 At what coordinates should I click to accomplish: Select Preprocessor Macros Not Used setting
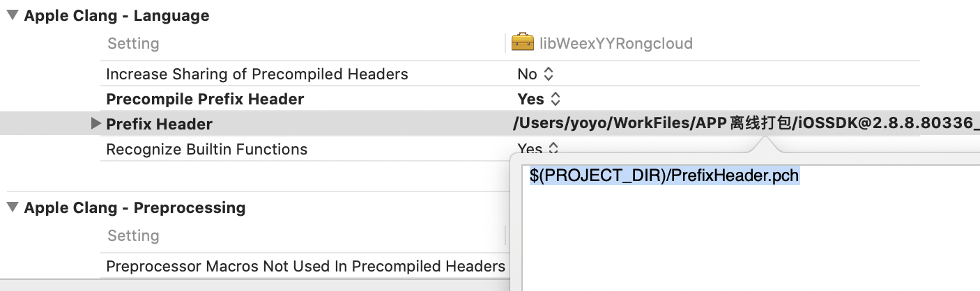(305, 266)
